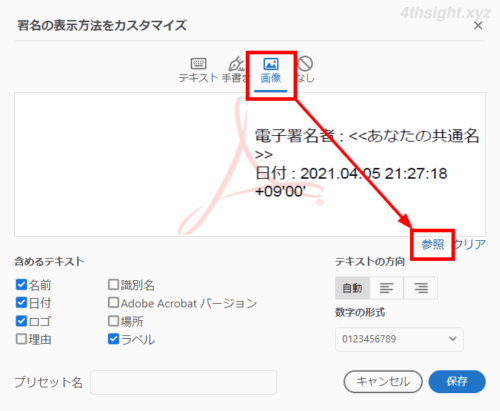This screenshot has width=500, height=411.
Task: Click the キャンセル button
Action: point(383,382)
